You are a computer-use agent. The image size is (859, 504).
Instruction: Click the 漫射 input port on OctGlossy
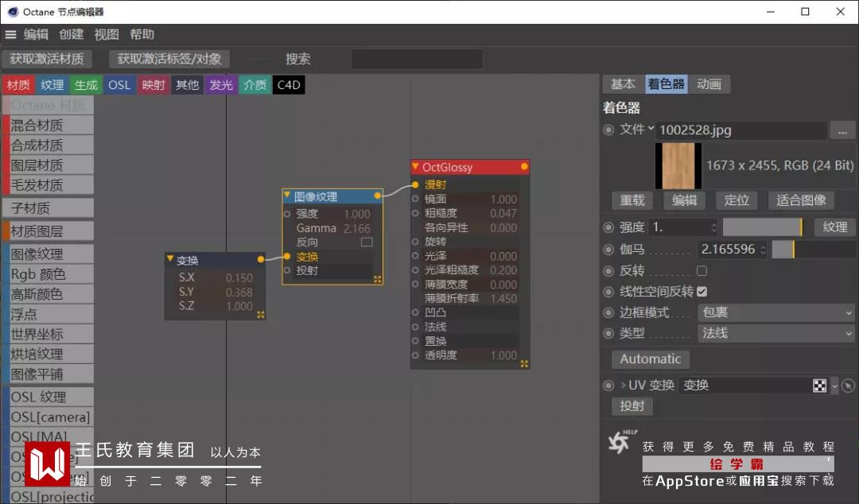tap(415, 184)
